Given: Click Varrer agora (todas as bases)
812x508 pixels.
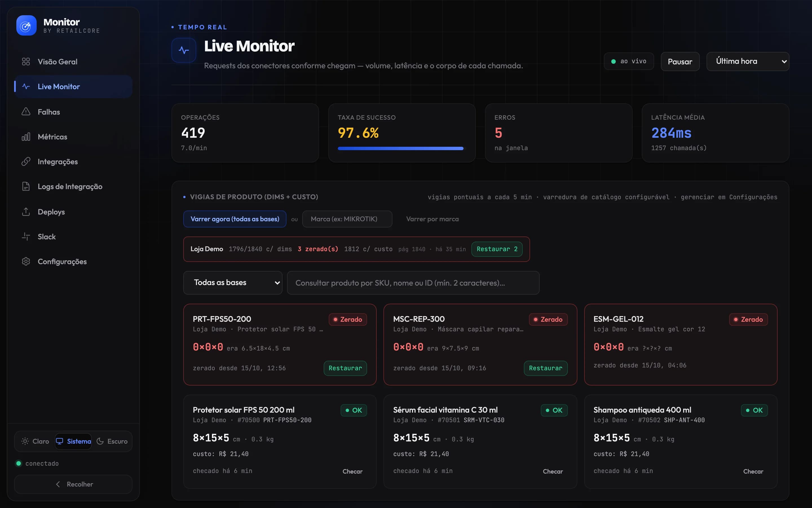Looking at the screenshot, I should (x=235, y=219).
